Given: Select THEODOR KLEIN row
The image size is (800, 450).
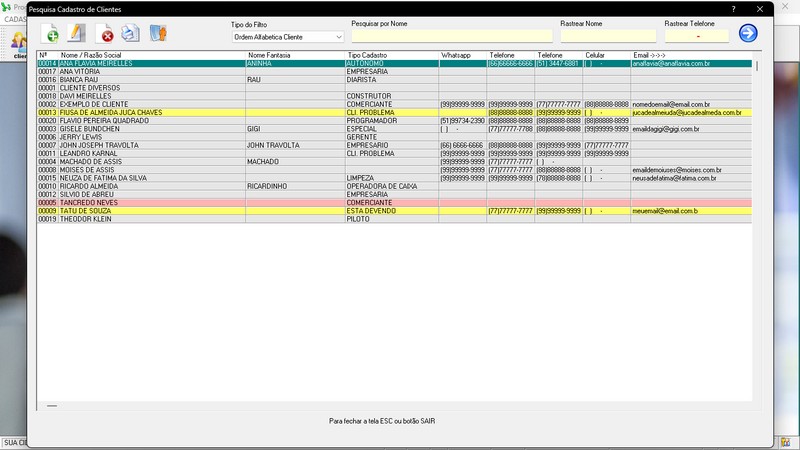Looking at the screenshot, I should tap(394, 219).
